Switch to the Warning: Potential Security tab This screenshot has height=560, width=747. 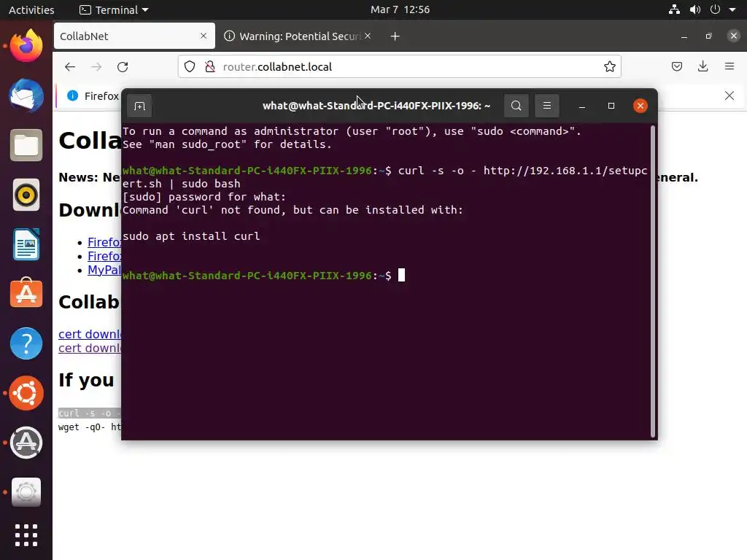click(299, 36)
